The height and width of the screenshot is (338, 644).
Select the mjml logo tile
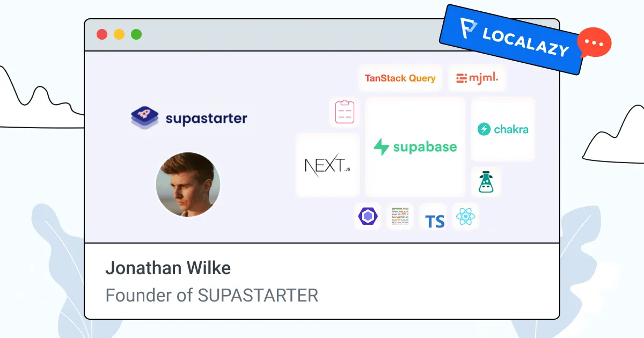tap(477, 78)
